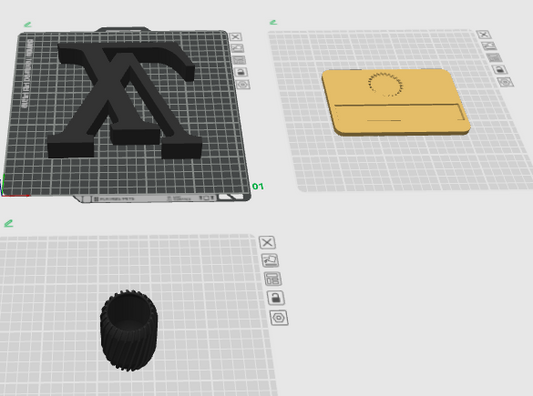Auto-orient objects on the LV logo plate

pos(238,48)
